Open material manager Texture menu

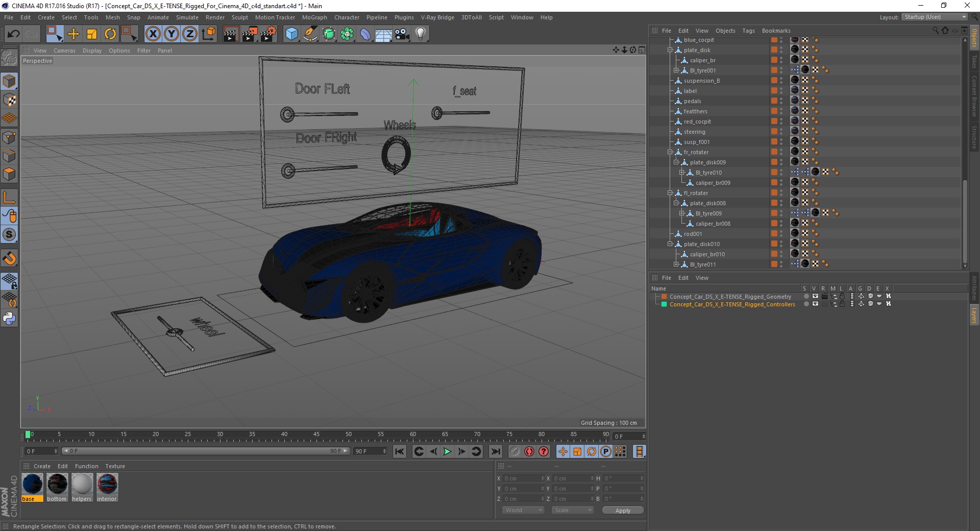click(115, 466)
